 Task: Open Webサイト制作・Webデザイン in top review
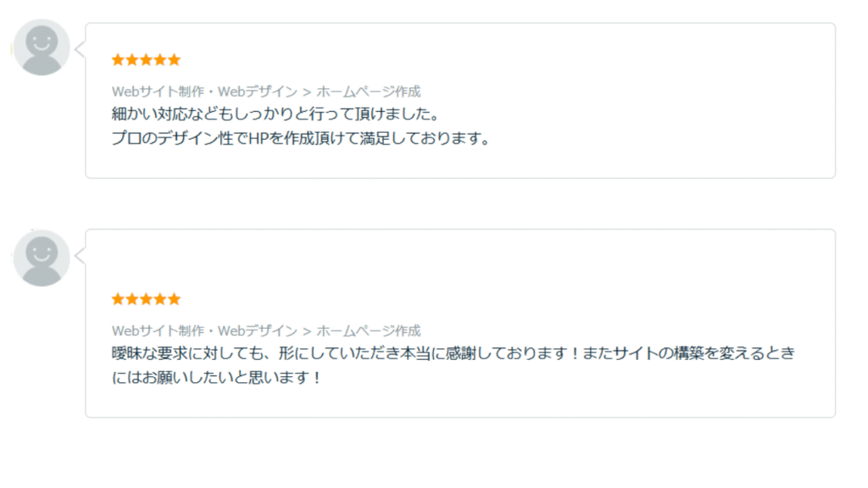tap(204, 91)
